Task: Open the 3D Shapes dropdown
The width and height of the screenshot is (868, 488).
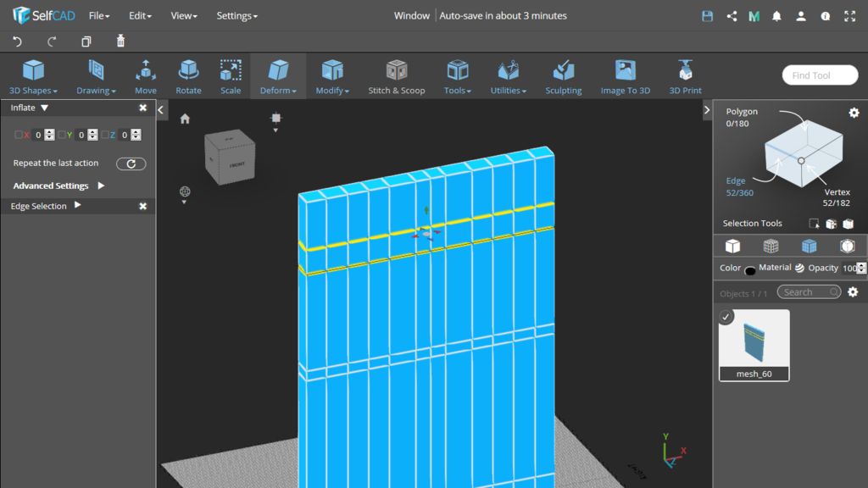Action: click(x=33, y=76)
